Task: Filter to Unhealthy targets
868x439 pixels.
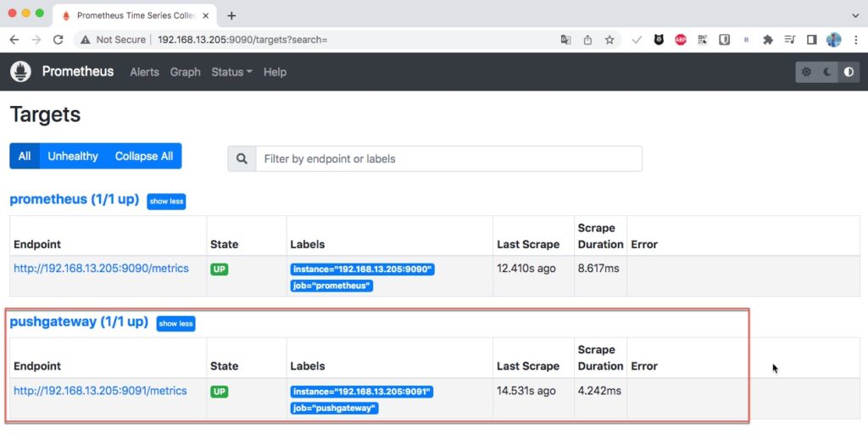Action: click(73, 156)
